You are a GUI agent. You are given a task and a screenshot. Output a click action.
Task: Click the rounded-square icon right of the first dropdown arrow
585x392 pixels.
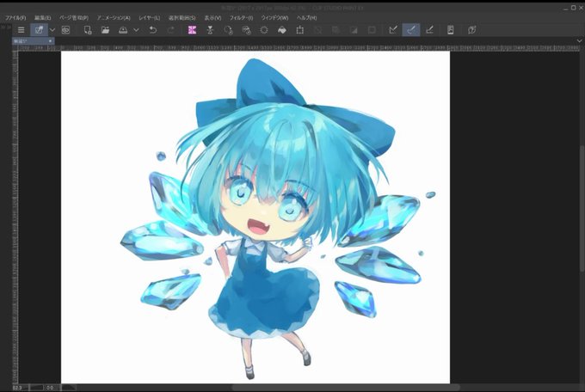[65, 30]
